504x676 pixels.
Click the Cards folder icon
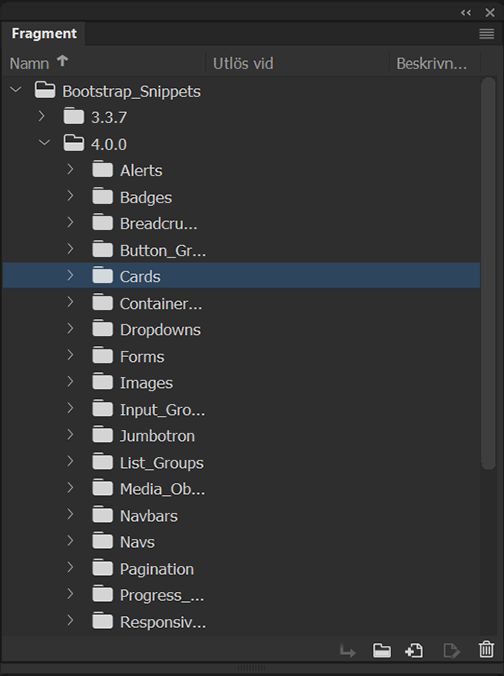tap(103, 275)
